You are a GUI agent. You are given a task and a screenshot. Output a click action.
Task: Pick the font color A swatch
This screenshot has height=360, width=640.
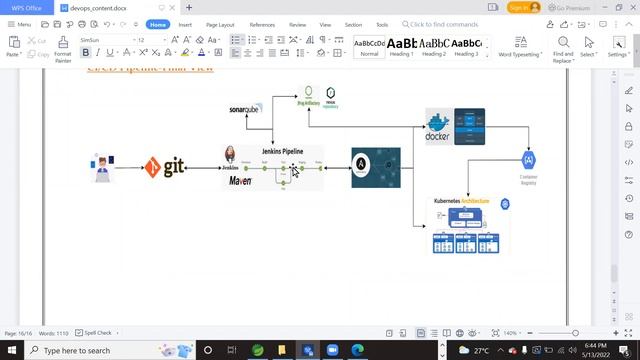[201, 53]
